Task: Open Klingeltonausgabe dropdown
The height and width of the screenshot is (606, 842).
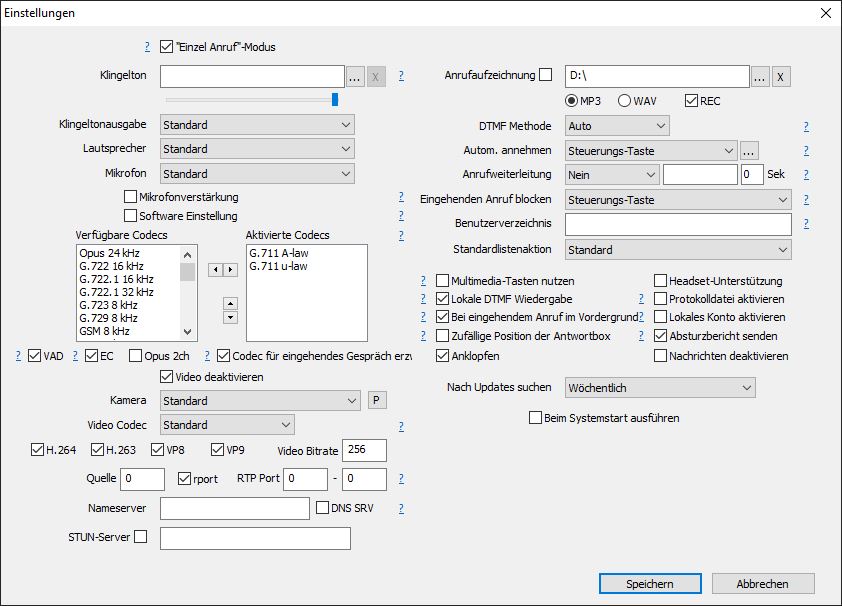Action: point(257,125)
